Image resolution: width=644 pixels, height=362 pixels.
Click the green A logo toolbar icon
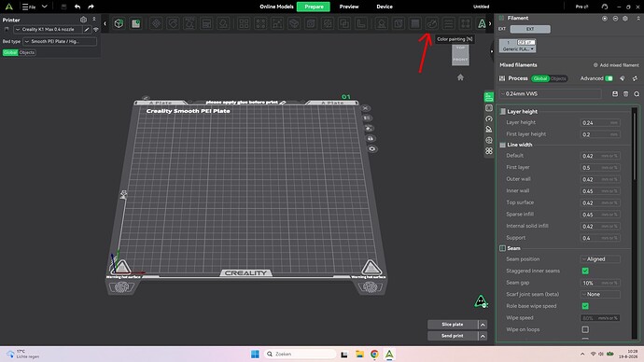(x=482, y=23)
